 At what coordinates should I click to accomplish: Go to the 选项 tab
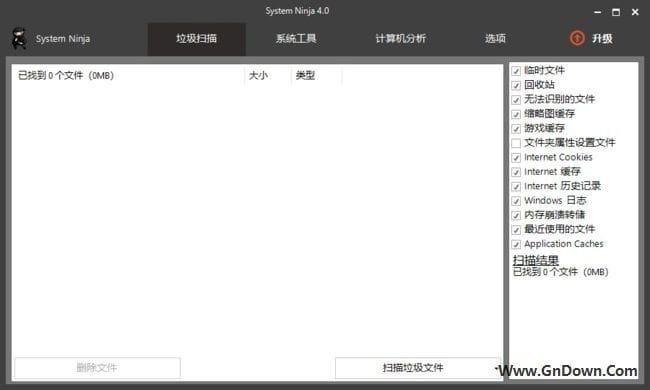(495, 39)
